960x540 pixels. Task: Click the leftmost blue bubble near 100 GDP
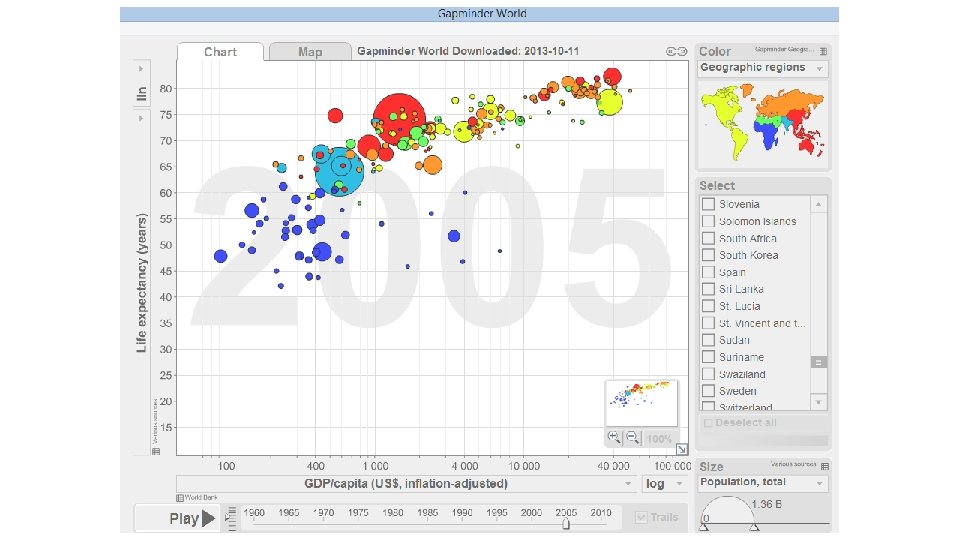[x=220, y=256]
